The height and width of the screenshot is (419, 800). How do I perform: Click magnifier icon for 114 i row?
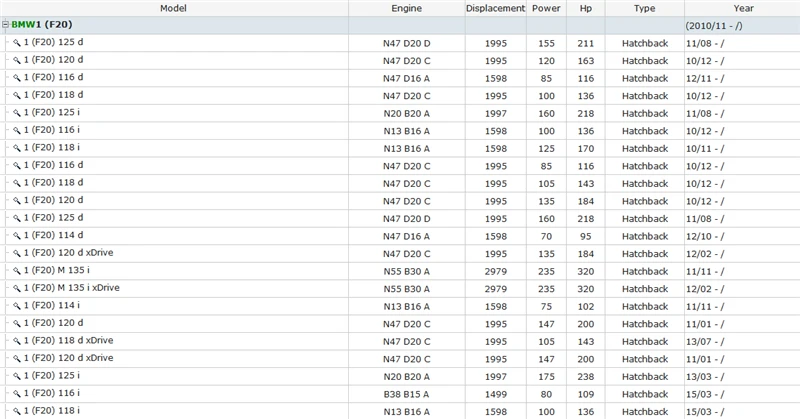(x=17, y=306)
